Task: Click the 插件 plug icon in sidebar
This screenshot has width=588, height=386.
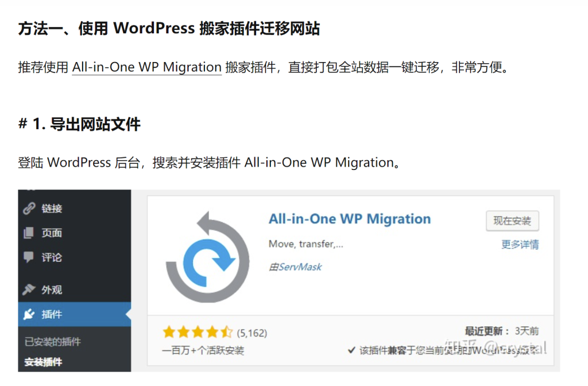Action: tap(29, 314)
